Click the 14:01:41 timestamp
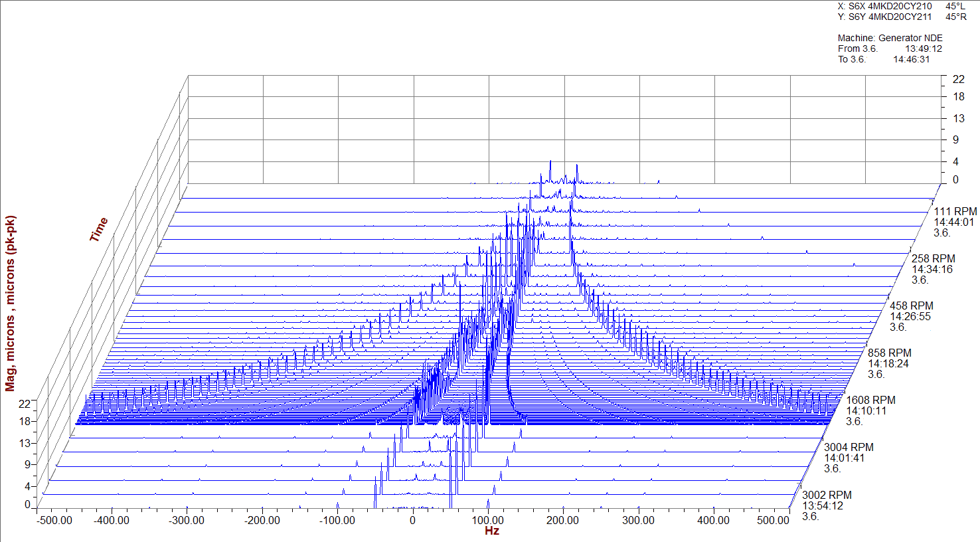Viewport: 980px width, 542px height. 845,458
